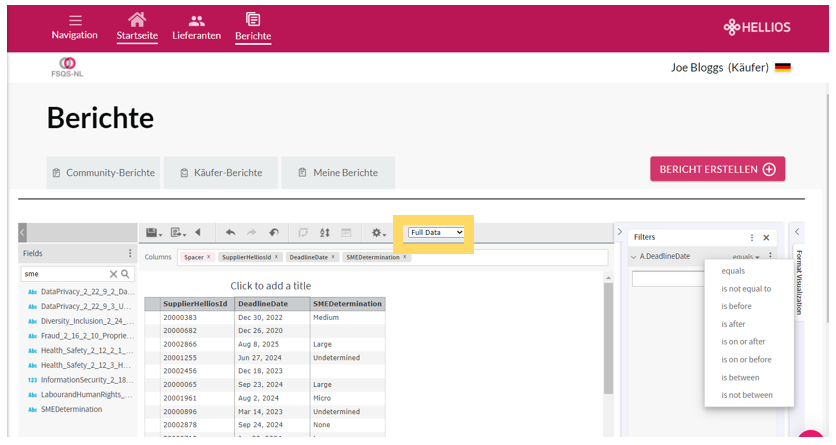Image resolution: width=836 pixels, height=445 pixels.
Task: Remove the SupplierHelliosId column chip
Action: [x=276, y=257]
